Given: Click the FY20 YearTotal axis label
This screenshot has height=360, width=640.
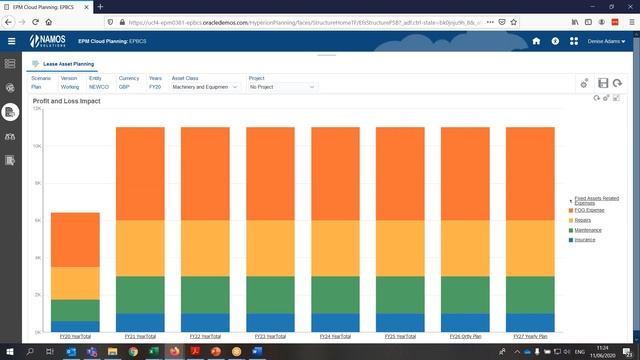Looking at the screenshot, I should coord(75,337).
